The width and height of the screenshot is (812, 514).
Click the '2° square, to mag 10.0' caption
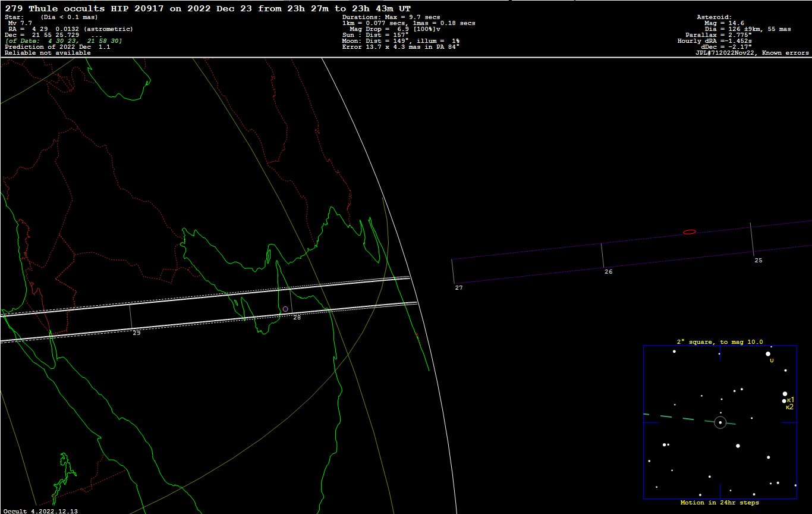[720, 342]
